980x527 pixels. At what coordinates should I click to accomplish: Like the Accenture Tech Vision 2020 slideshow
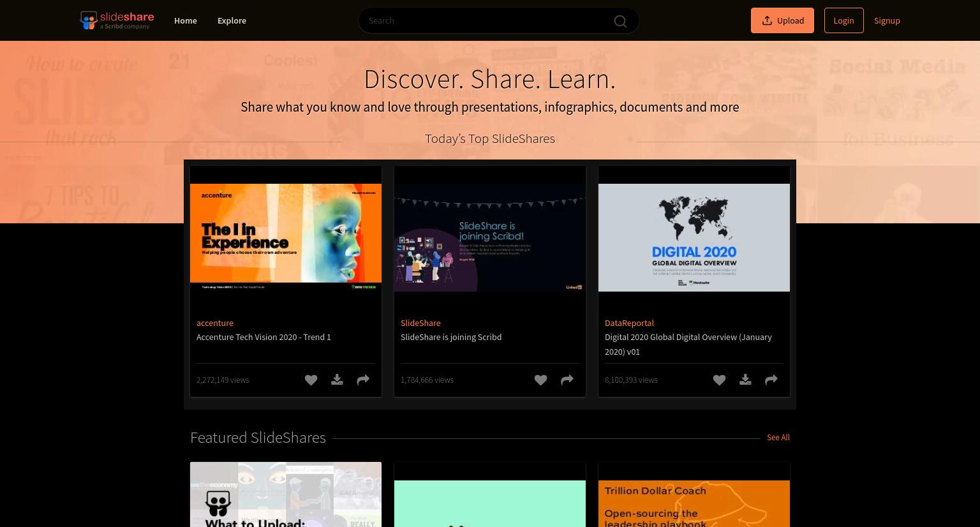point(311,380)
